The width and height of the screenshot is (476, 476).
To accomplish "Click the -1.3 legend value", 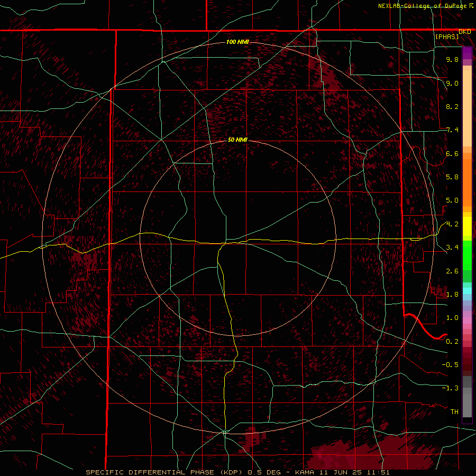I will [x=450, y=388].
